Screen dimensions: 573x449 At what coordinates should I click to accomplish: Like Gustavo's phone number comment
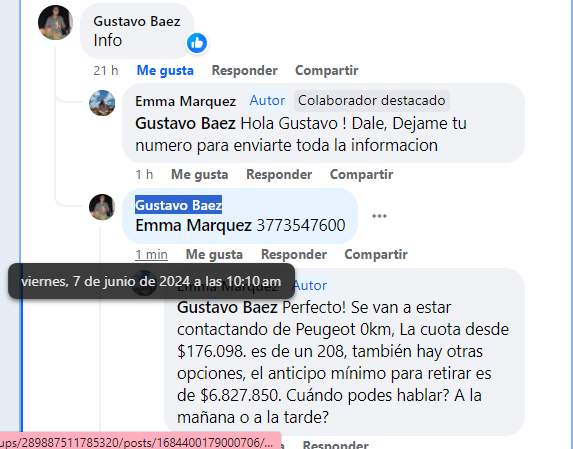tap(214, 254)
